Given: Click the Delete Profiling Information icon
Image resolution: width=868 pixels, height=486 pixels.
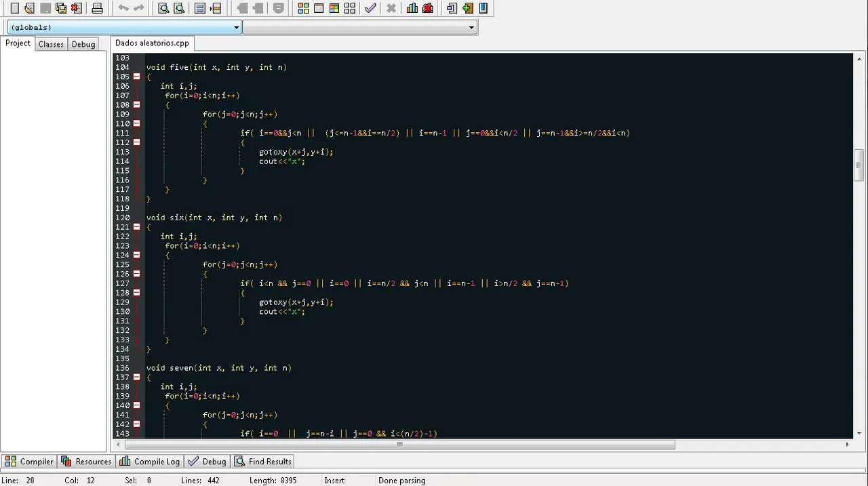Looking at the screenshot, I should point(428,8).
